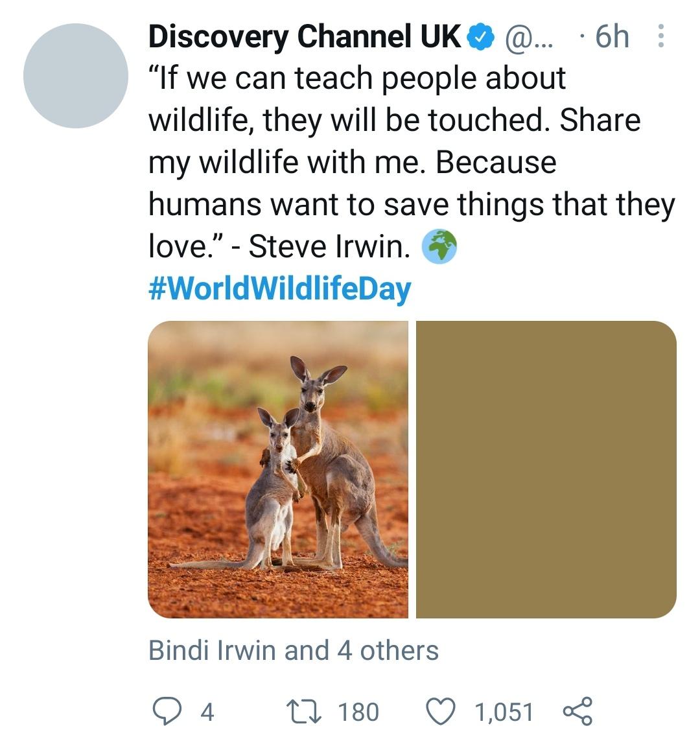Open the tweet's three-dot more options menu
Viewport: 700px width, 750px height.
[x=660, y=36]
